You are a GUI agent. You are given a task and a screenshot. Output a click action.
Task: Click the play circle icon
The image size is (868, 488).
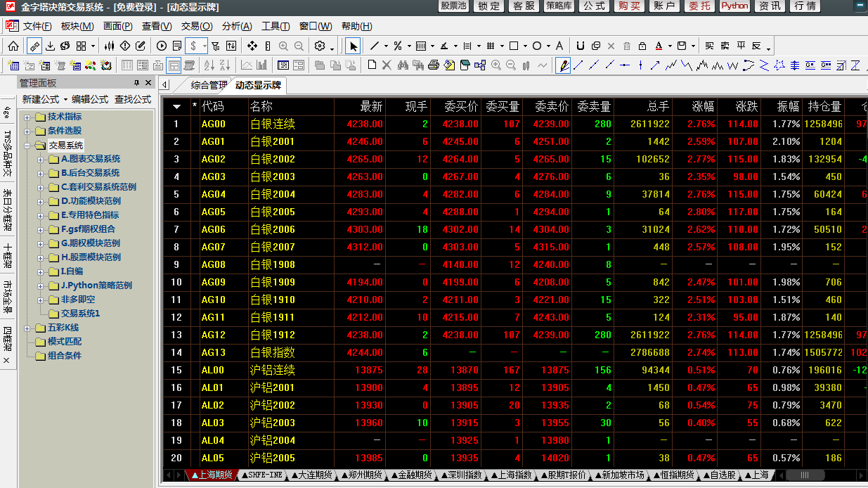point(161,46)
